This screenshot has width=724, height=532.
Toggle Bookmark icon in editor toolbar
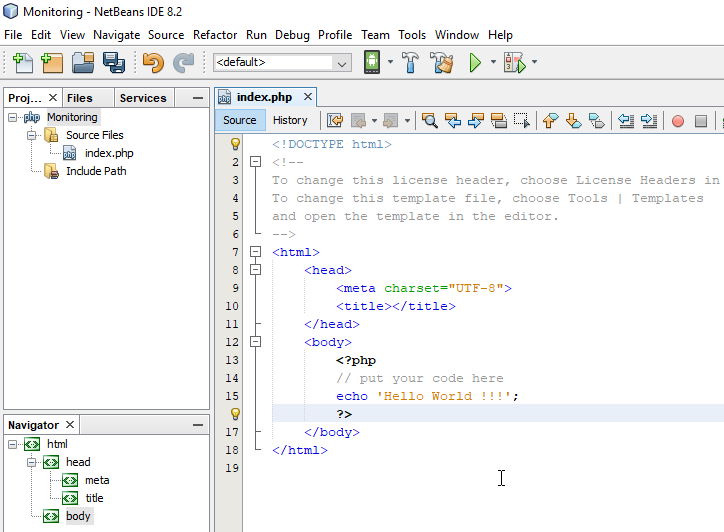[597, 121]
